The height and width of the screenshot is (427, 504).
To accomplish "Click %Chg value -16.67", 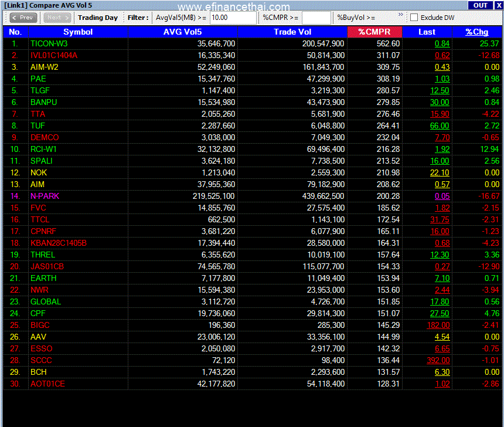I will click(x=489, y=196).
